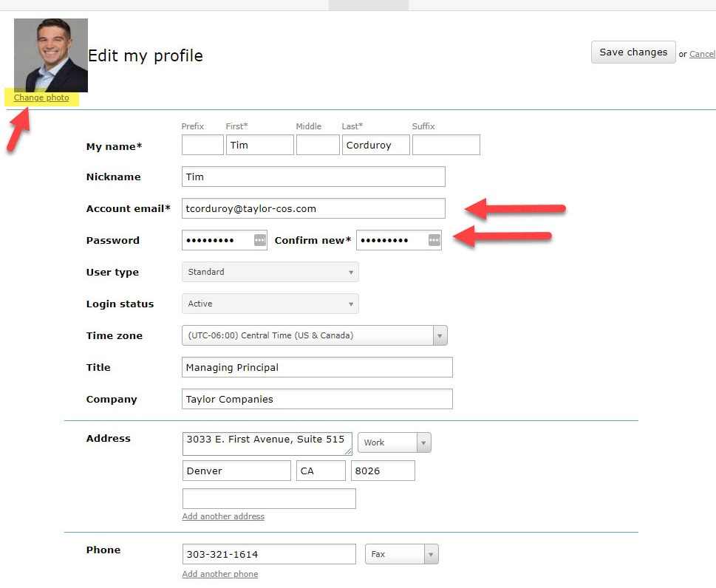Screen dimensions: 716x588
Task: Click the Time zone label
Action: point(115,335)
